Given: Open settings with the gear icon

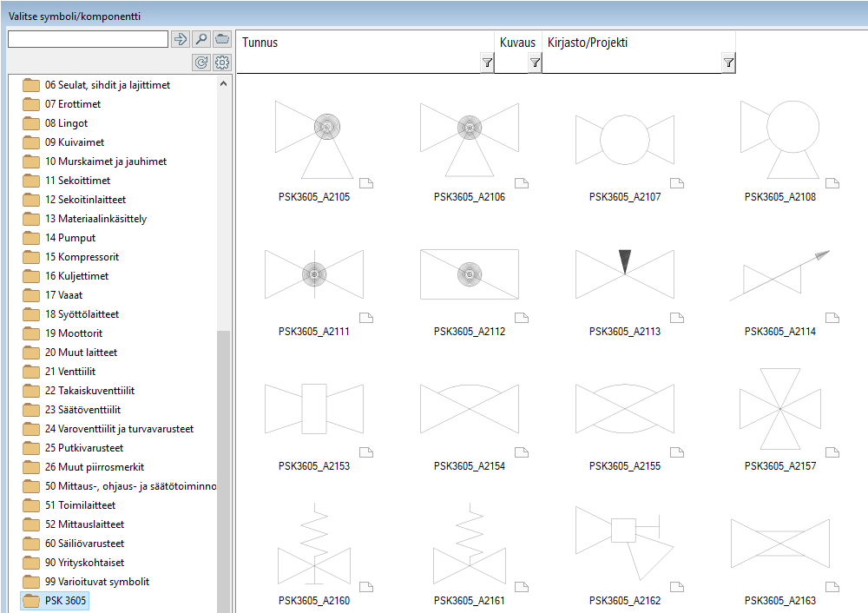Looking at the screenshot, I should pos(222,63).
